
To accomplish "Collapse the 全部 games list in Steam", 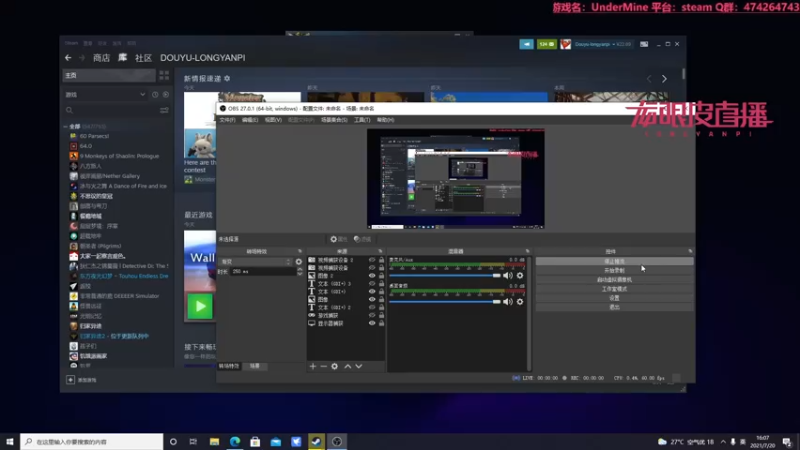I will point(66,127).
